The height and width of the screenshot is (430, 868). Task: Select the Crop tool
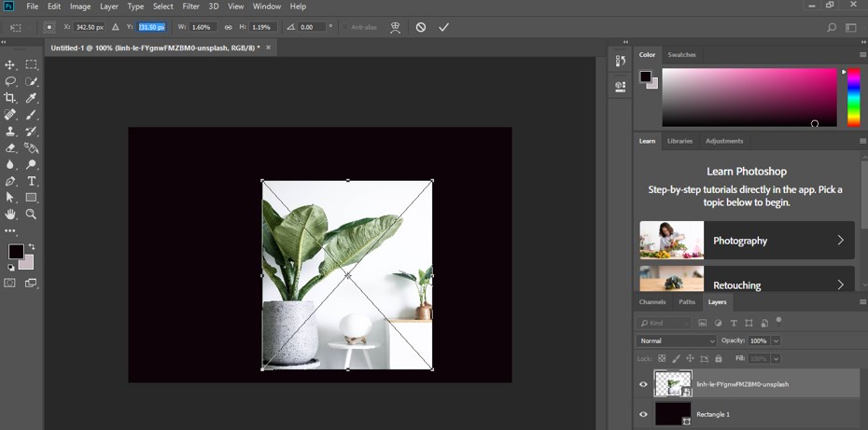[x=10, y=98]
